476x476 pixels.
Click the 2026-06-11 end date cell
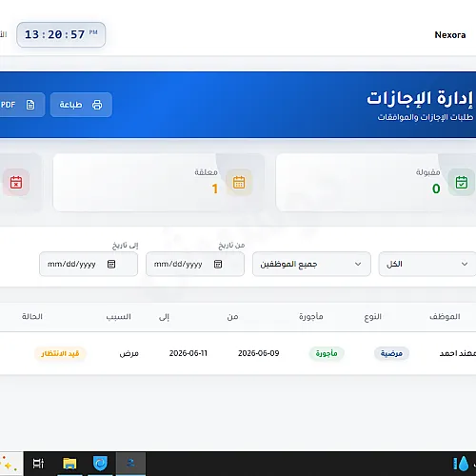coord(188,353)
